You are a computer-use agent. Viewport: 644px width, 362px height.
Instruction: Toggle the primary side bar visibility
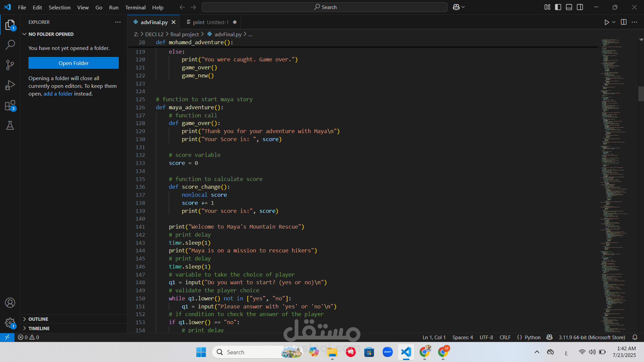click(x=558, y=7)
